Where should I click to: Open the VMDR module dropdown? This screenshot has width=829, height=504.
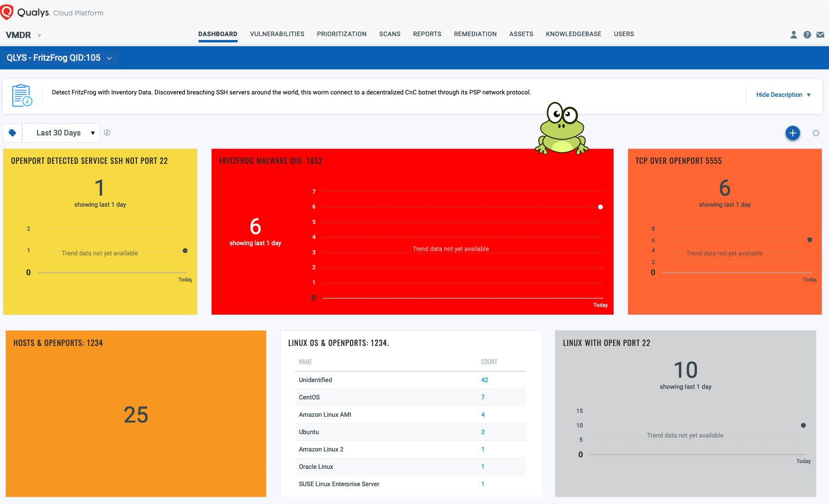click(23, 35)
